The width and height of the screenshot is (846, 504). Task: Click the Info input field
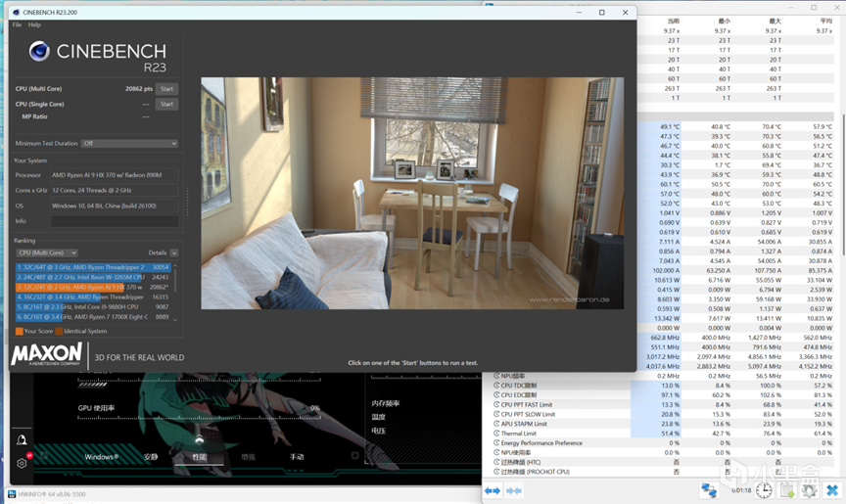[115, 221]
